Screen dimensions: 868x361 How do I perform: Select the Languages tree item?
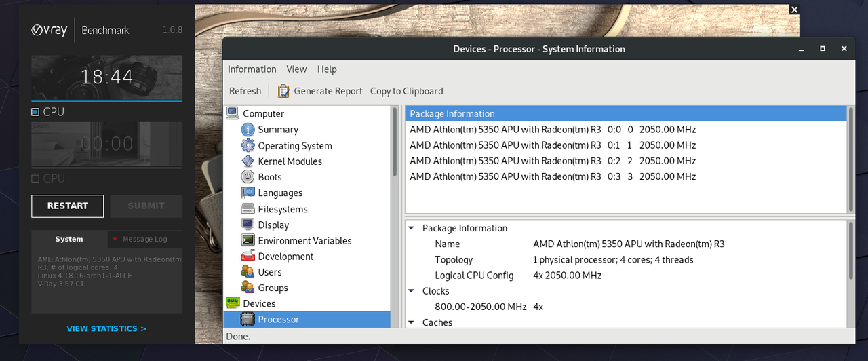280,193
